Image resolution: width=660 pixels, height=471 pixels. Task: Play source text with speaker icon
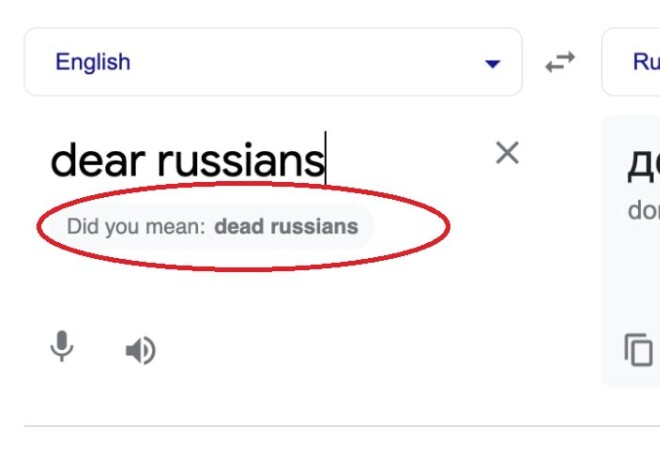pos(140,350)
